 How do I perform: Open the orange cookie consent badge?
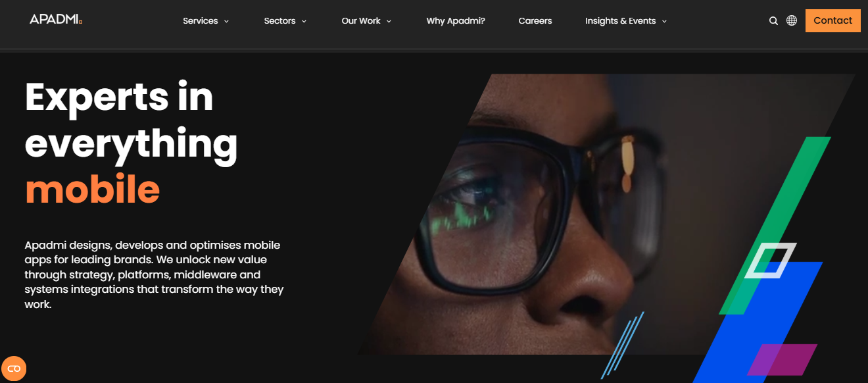coord(14,369)
